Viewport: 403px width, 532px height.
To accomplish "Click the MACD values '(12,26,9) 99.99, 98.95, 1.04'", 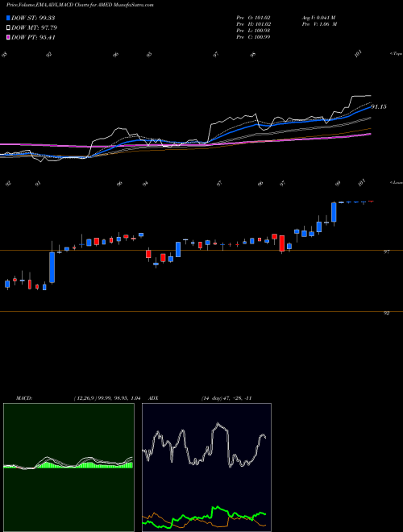I will pyautogui.click(x=107, y=398).
